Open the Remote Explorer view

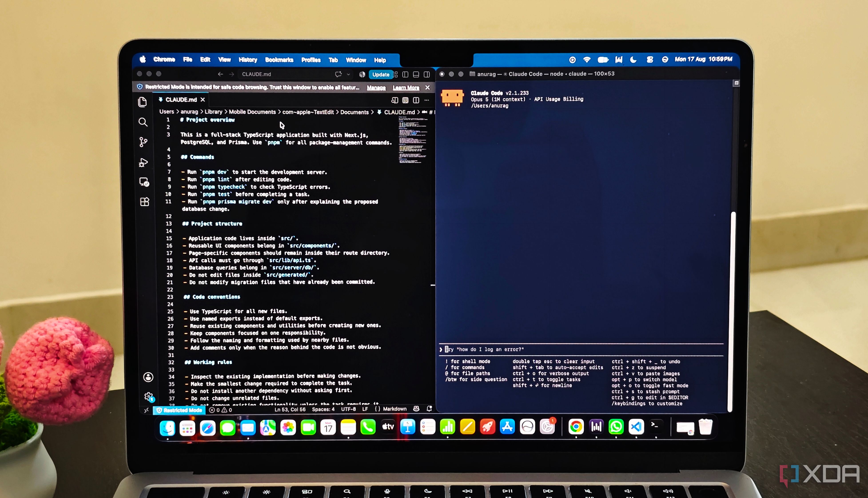[x=144, y=182]
